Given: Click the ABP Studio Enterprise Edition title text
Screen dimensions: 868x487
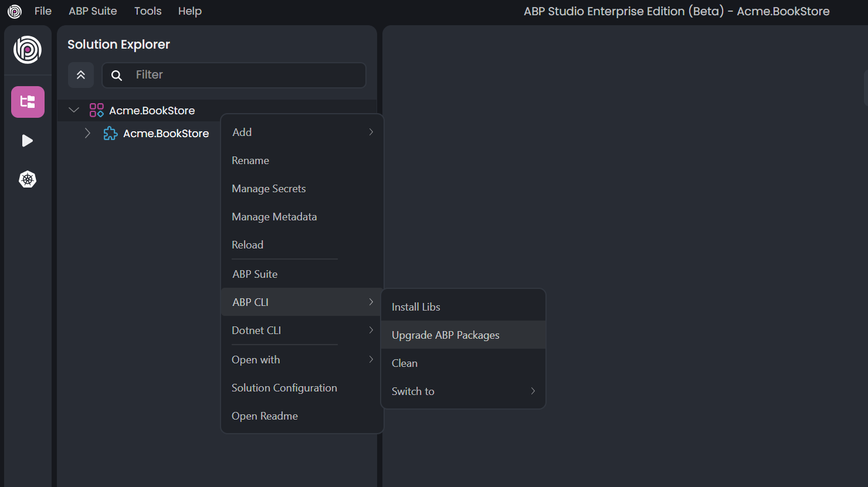Looking at the screenshot, I should coord(677,11).
